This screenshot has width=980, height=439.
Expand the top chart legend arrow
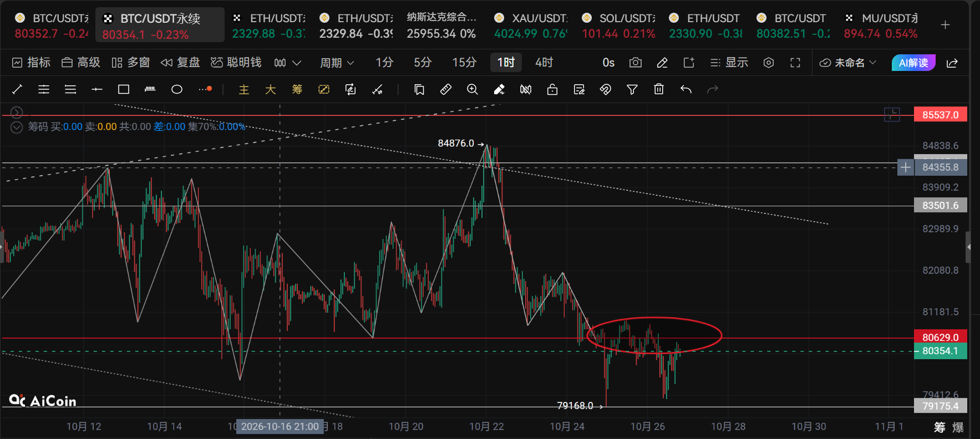click(x=17, y=112)
